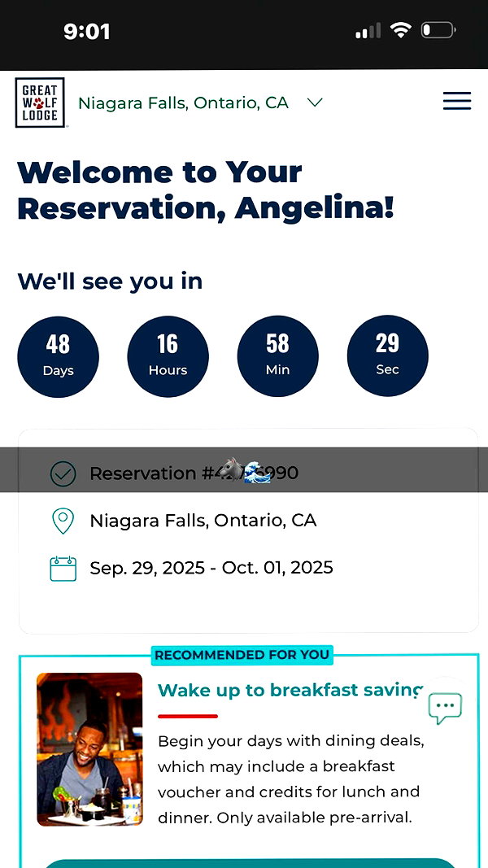Open the breakfast savings photo thumbnail
This screenshot has height=868, width=488.
[89, 749]
